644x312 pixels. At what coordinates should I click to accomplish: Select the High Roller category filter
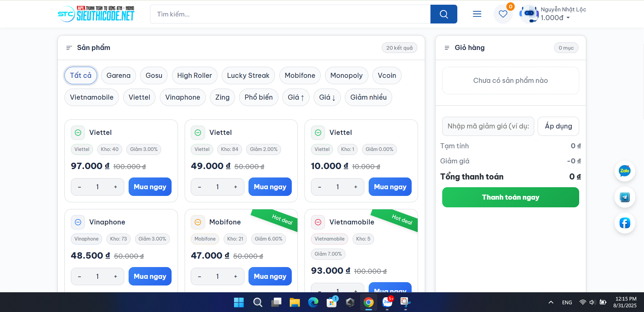click(x=194, y=75)
